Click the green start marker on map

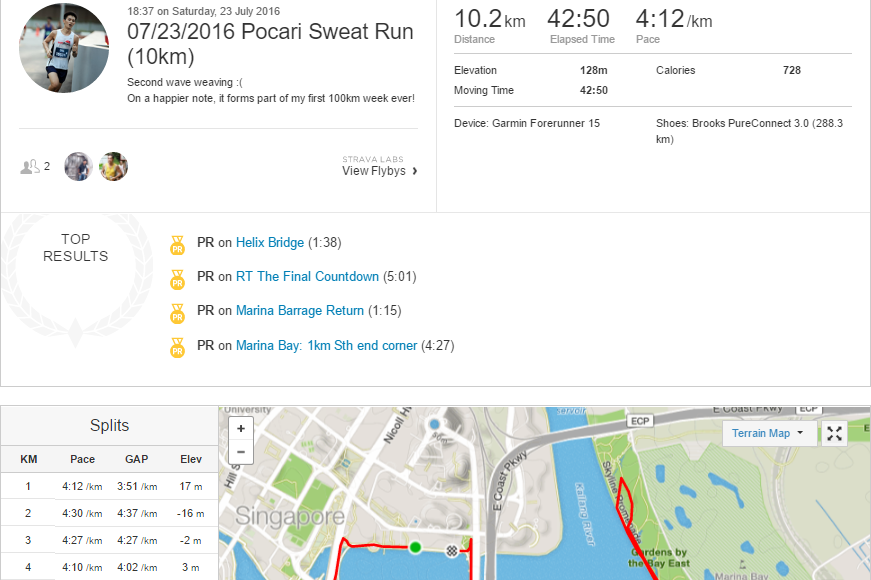pos(414,547)
